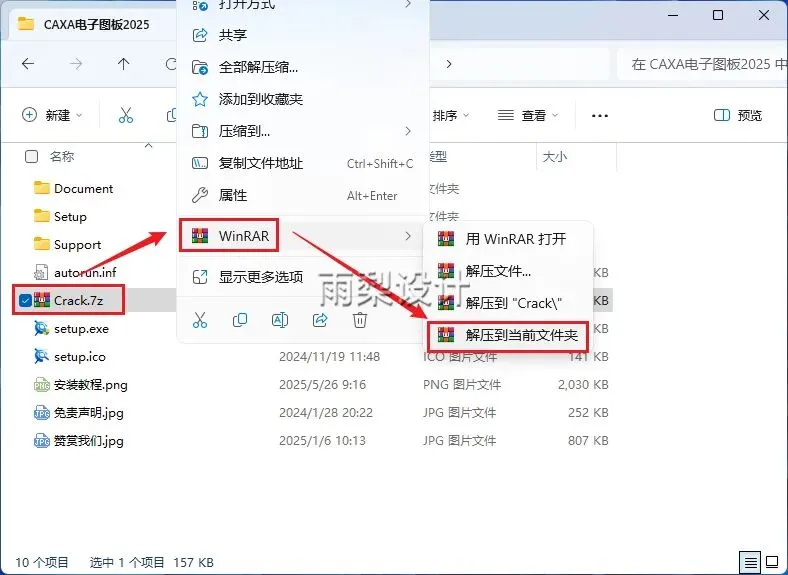Sort by the 大小 column header
This screenshot has height=575, width=788.
click(555, 157)
